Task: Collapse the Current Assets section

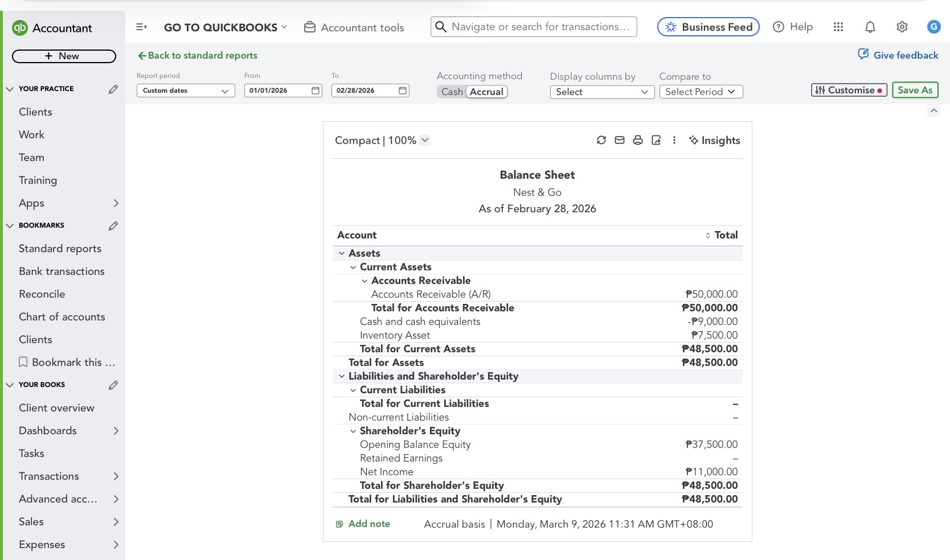Action: pos(353,267)
